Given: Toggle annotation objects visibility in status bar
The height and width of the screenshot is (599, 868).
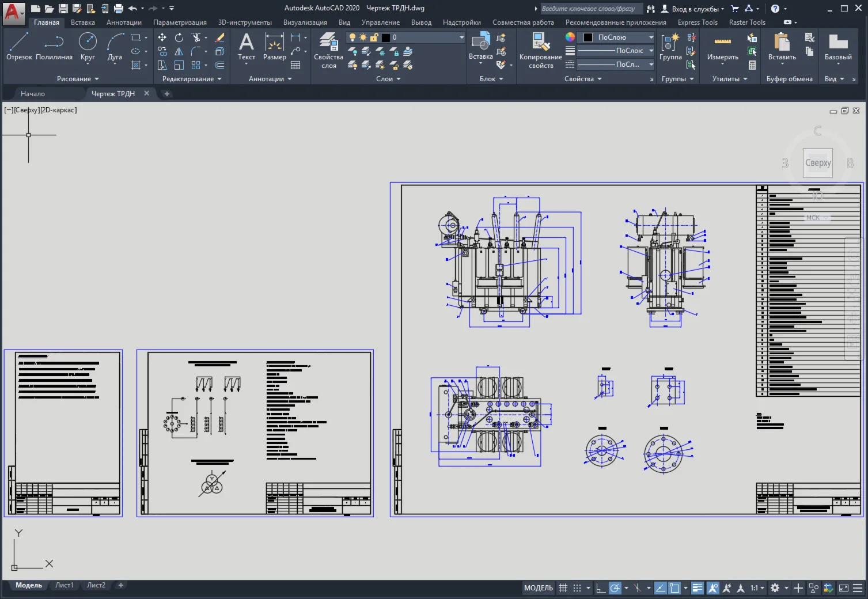Looking at the screenshot, I should click(x=712, y=588).
